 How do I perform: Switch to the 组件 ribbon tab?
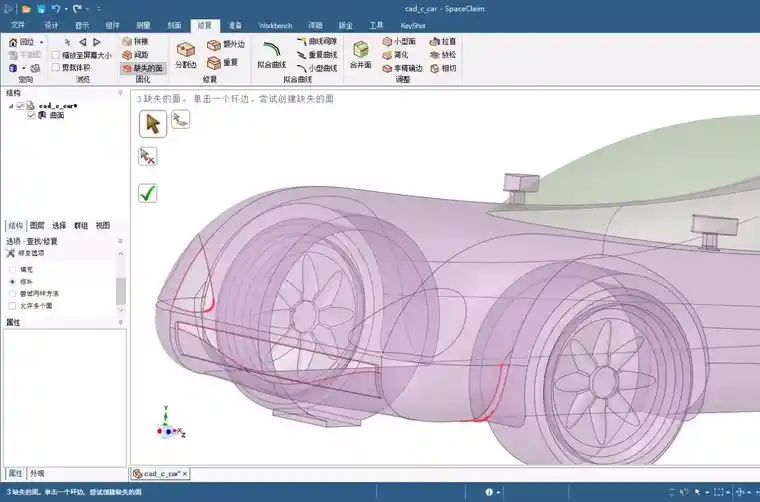coord(112,25)
